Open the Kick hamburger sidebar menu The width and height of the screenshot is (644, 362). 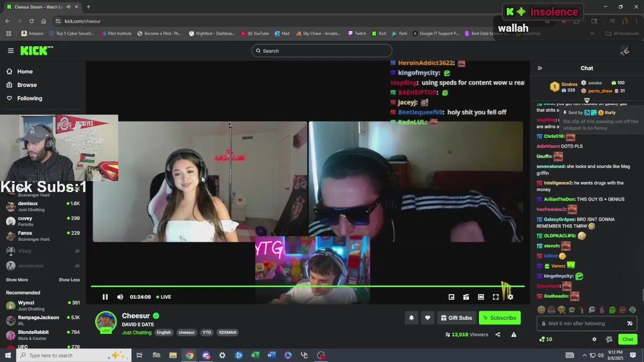coord(11,50)
